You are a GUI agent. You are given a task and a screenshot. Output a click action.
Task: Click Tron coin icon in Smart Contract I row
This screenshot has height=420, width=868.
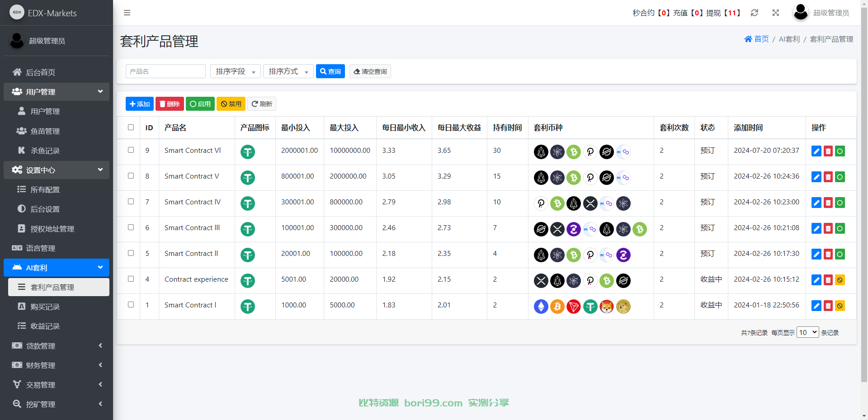(x=574, y=307)
